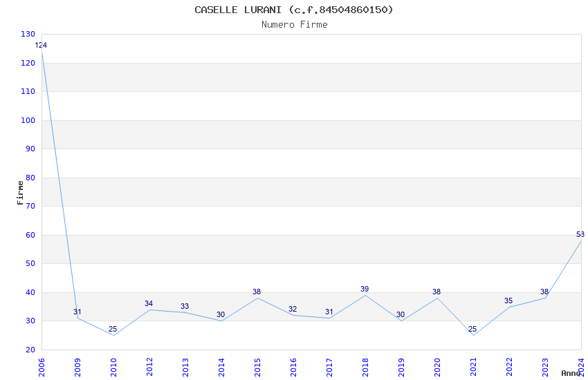Viewport: 588px width, 380px height.
Task: Select the data label '32' for 2016
Action: pos(293,309)
